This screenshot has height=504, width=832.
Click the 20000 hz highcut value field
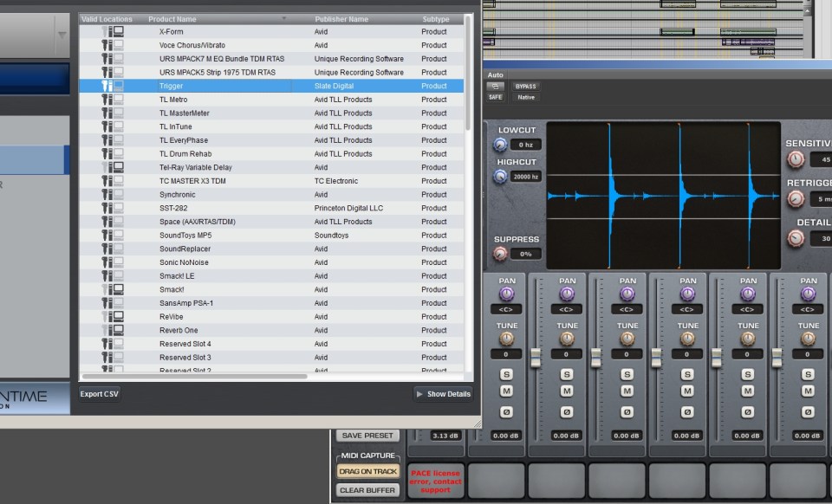[x=525, y=177]
